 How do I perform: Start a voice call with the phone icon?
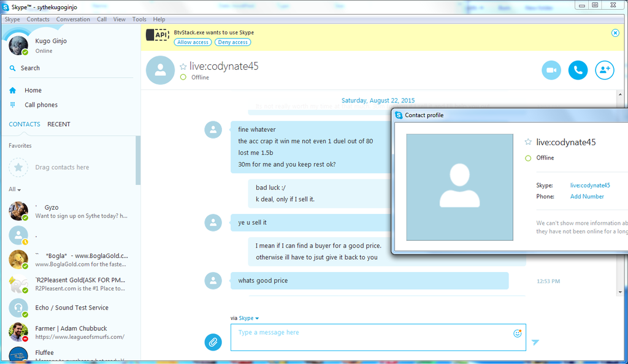578,70
